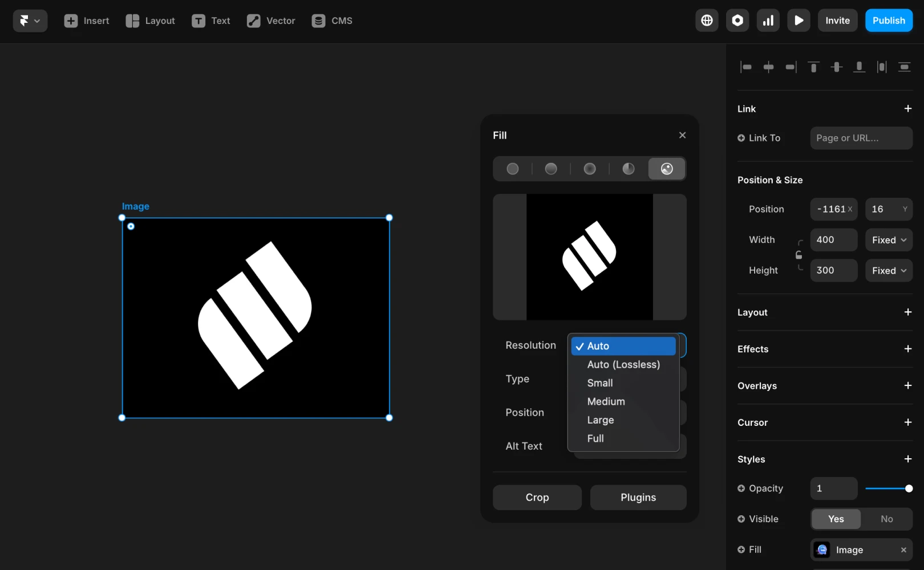Click the corner radius handle on image
Viewport: 924px width, 570px height.
(131, 226)
